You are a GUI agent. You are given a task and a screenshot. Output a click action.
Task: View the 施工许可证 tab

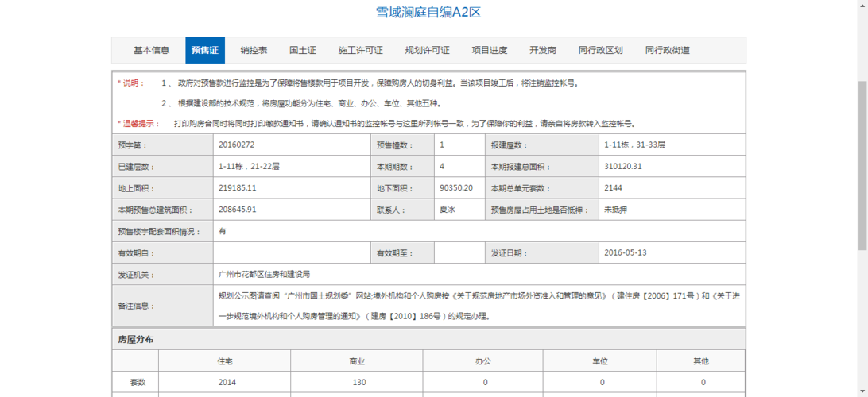point(360,50)
